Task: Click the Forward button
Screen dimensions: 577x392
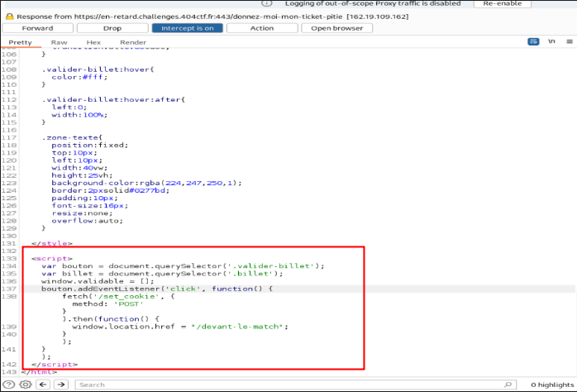Action: click(x=37, y=28)
